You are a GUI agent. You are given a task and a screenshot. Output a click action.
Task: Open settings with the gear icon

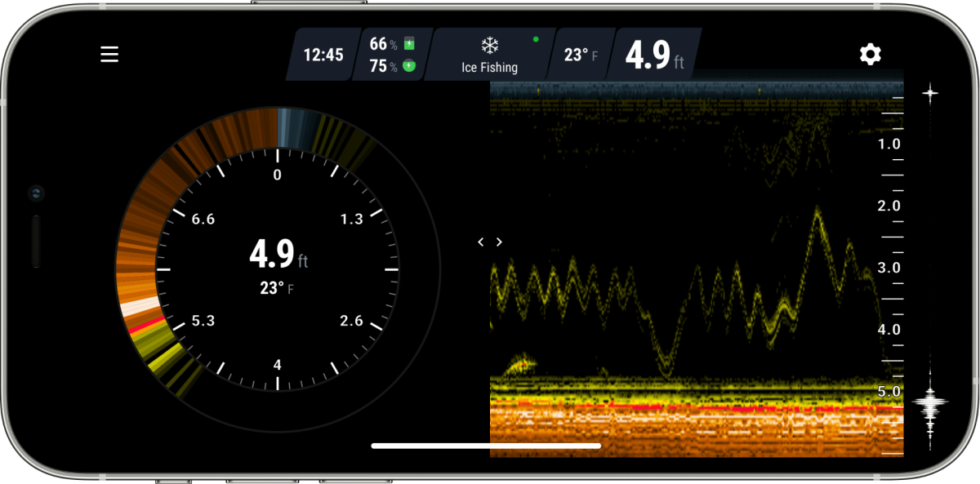point(870,55)
